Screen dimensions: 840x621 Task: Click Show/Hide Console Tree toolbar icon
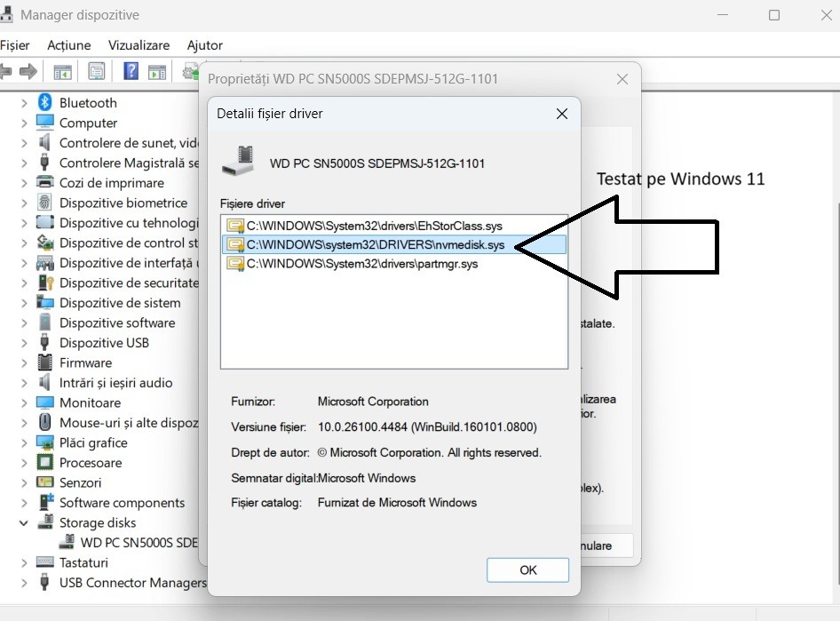click(x=62, y=71)
